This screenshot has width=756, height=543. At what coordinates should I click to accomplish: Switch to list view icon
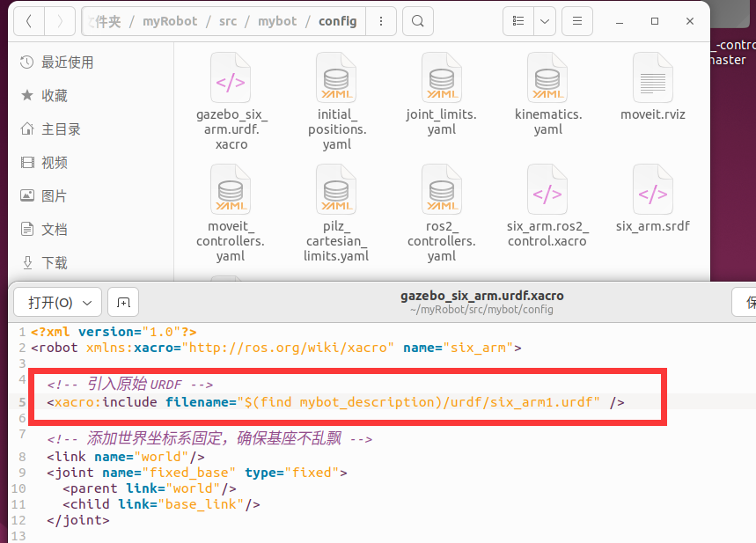(518, 21)
